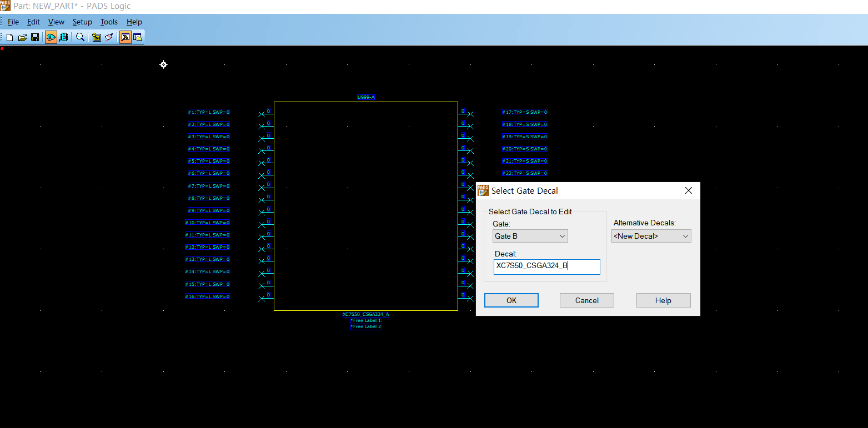
Task: Select pin label #17:TYP=S SWP=0
Action: click(525, 112)
